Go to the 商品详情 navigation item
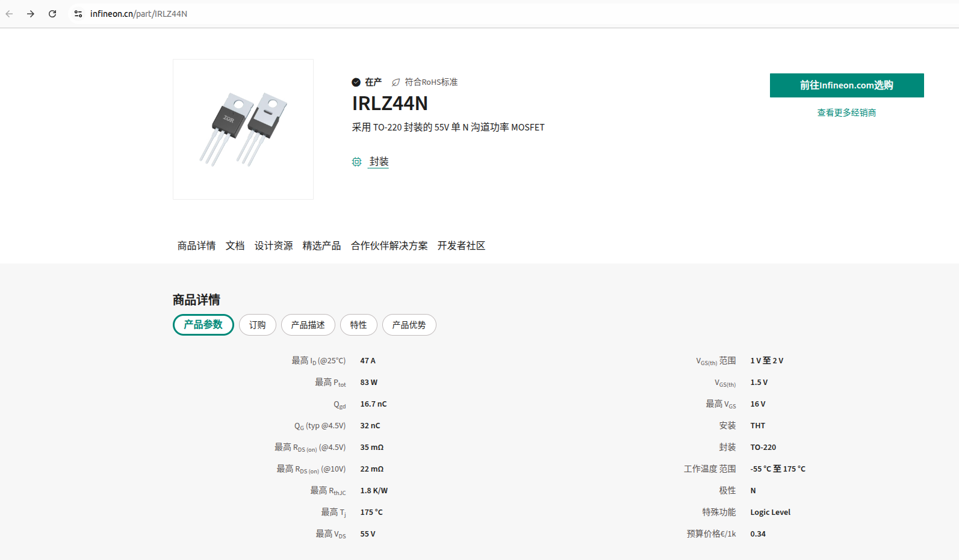The height and width of the screenshot is (560, 959). coord(197,245)
